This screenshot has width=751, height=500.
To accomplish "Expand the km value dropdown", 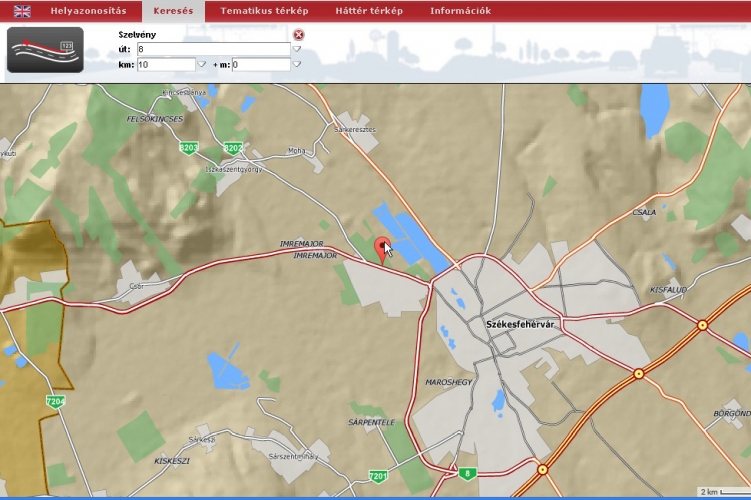I will 201,64.
